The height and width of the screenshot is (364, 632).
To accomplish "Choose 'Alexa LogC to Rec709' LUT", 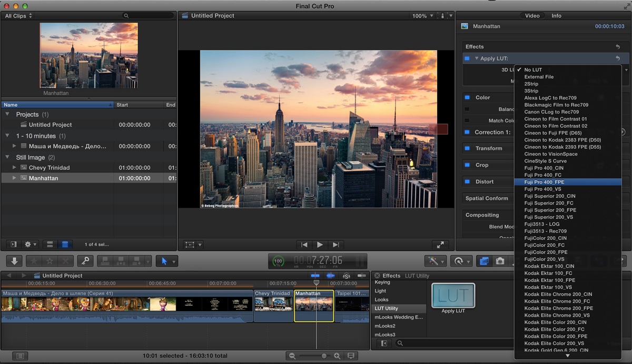I will [568, 98].
